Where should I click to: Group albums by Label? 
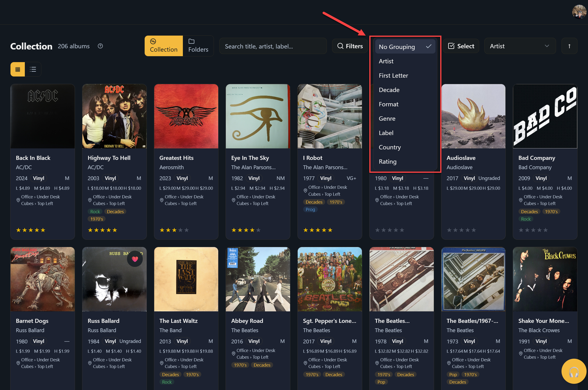click(x=405, y=133)
